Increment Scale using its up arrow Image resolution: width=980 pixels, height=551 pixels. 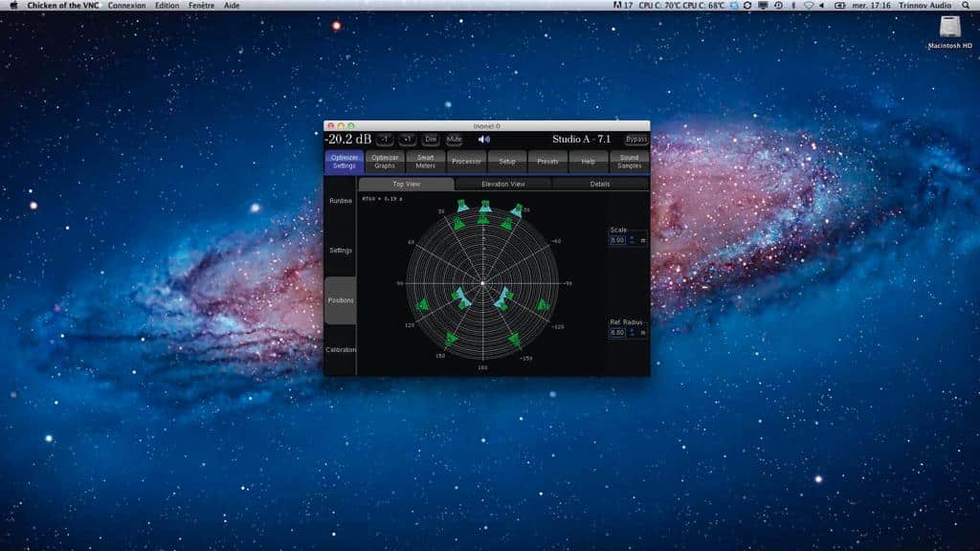pyautogui.click(x=632, y=237)
